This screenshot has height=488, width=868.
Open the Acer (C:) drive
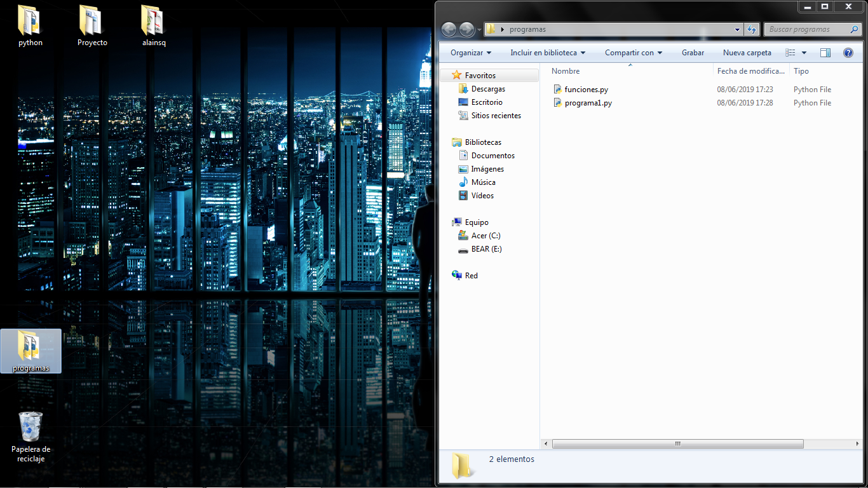pos(485,236)
